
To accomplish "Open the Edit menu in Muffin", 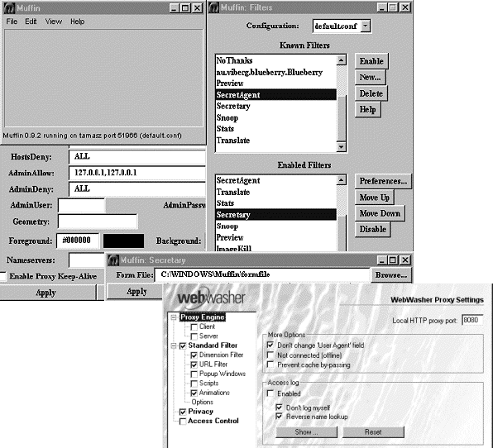I will tap(31, 21).
